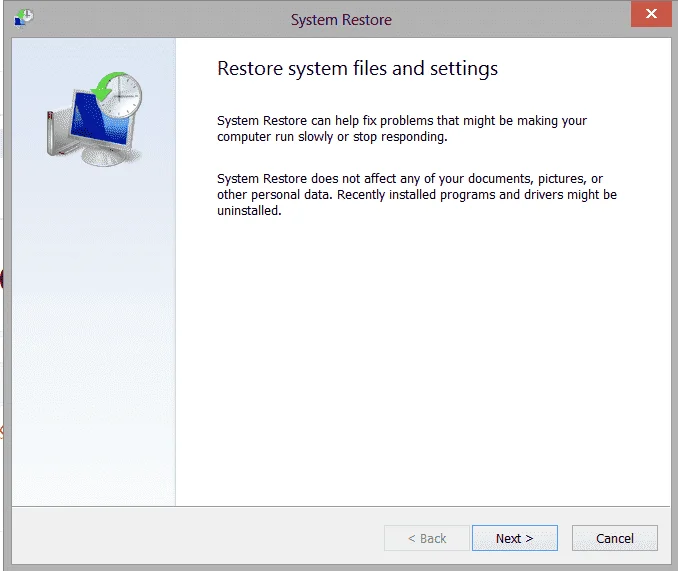Click the System Restore title bar icon

coord(24,19)
